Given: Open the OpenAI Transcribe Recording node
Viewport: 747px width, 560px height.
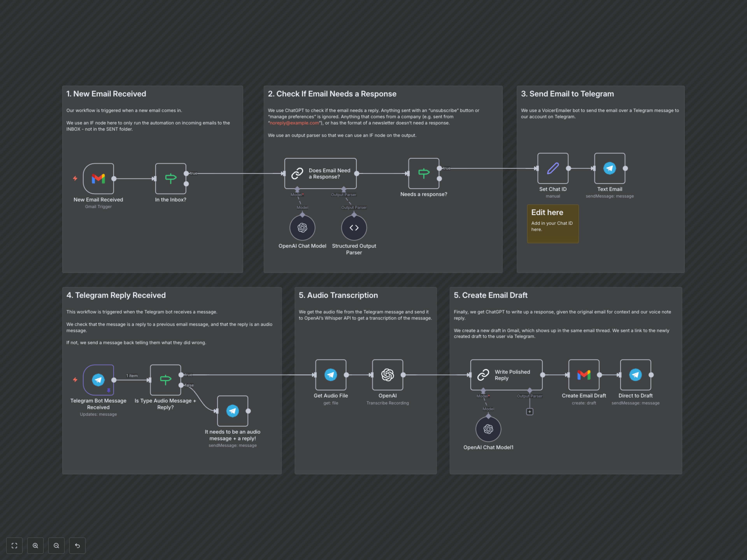Looking at the screenshot, I should click(x=387, y=375).
